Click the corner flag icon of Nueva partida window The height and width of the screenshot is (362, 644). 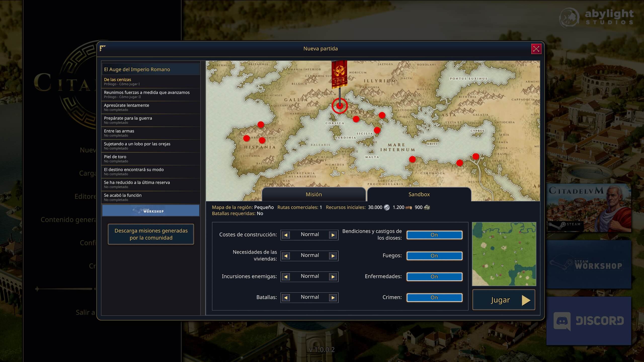click(102, 48)
